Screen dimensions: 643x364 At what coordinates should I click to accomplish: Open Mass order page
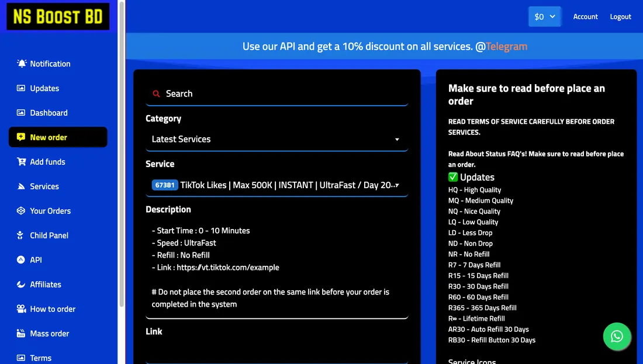click(50, 334)
